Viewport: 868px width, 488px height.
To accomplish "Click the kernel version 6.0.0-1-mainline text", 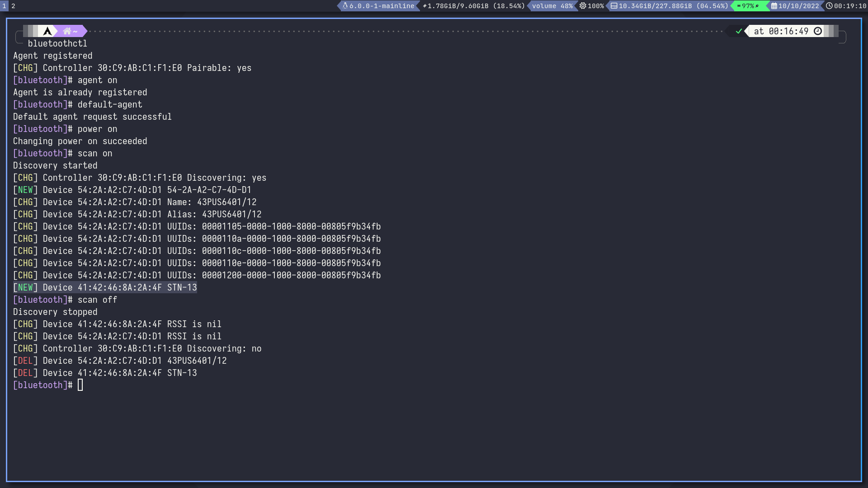I will pos(382,6).
